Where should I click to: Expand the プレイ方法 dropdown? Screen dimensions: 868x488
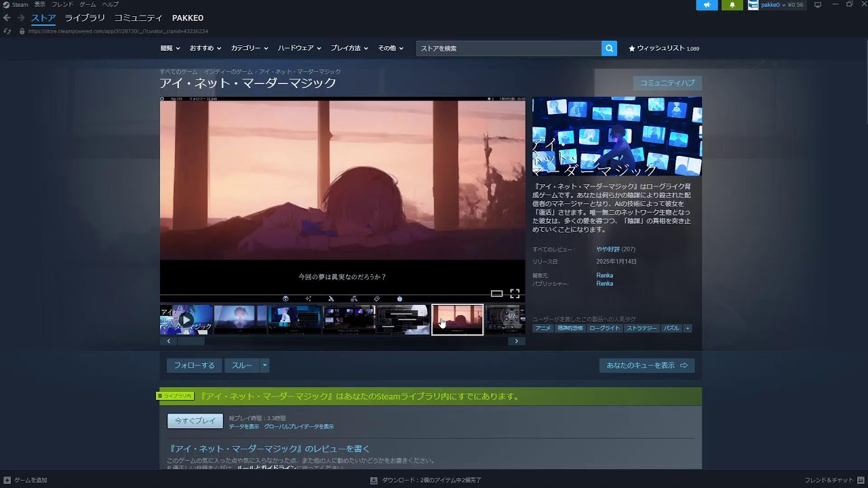tap(349, 48)
